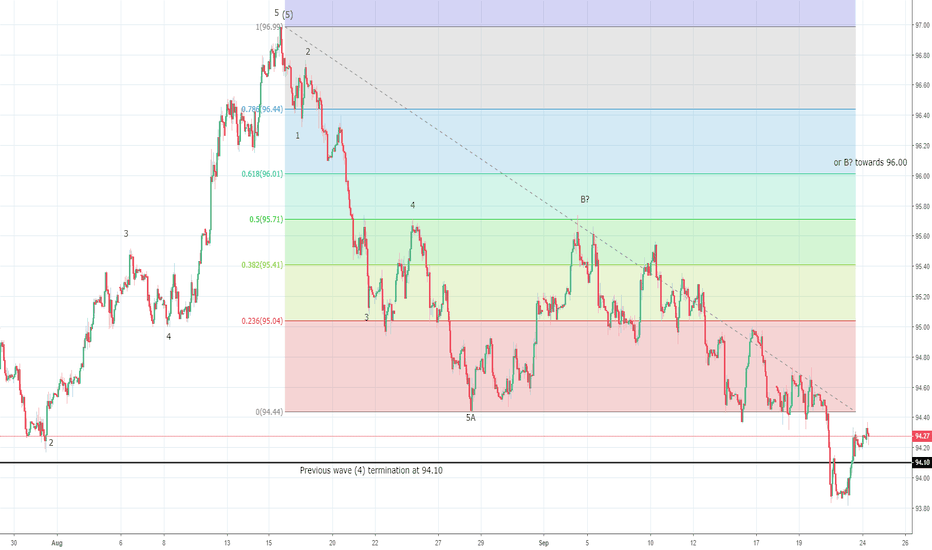Click the 'B?' wave annotation
The width and height of the screenshot is (932, 550).
[585, 199]
